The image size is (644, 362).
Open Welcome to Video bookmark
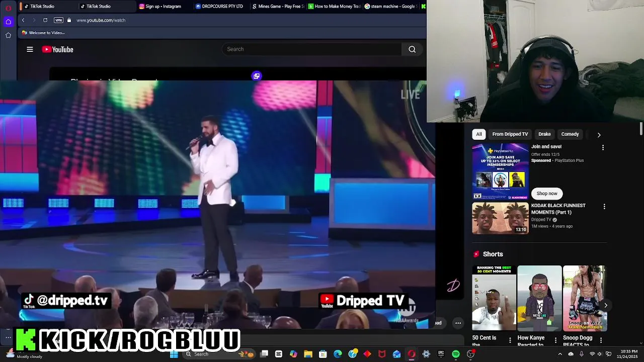tap(43, 33)
